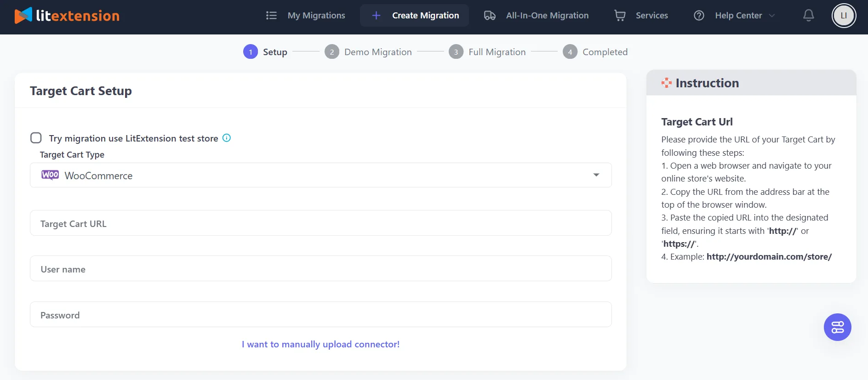Click the plus icon beside Create Migration

376,16
